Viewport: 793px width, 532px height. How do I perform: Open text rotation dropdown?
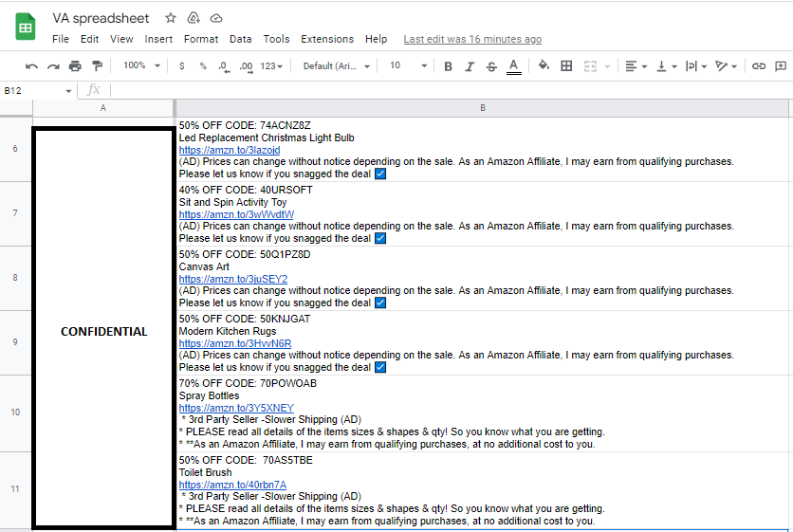726,66
